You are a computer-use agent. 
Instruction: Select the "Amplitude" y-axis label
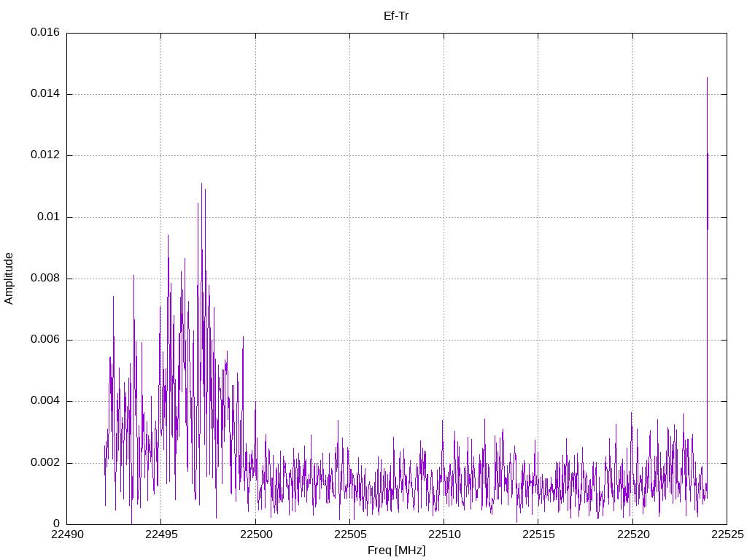(9, 279)
